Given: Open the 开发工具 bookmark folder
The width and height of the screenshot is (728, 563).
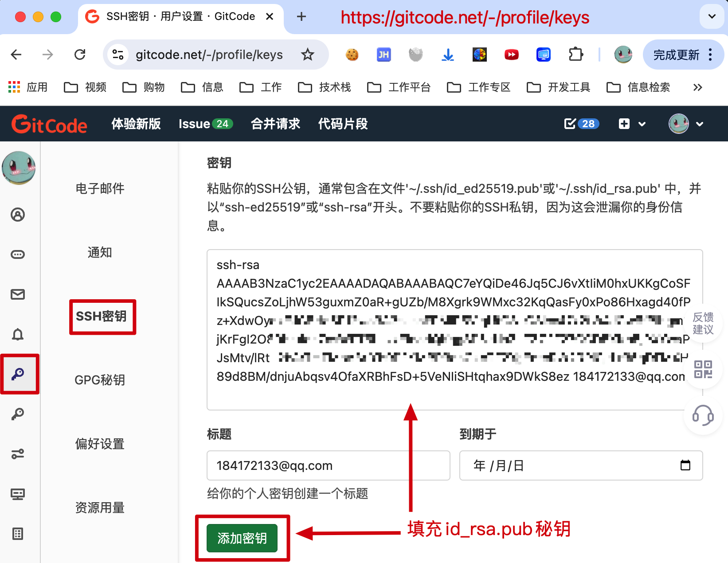Looking at the screenshot, I should pos(558,87).
